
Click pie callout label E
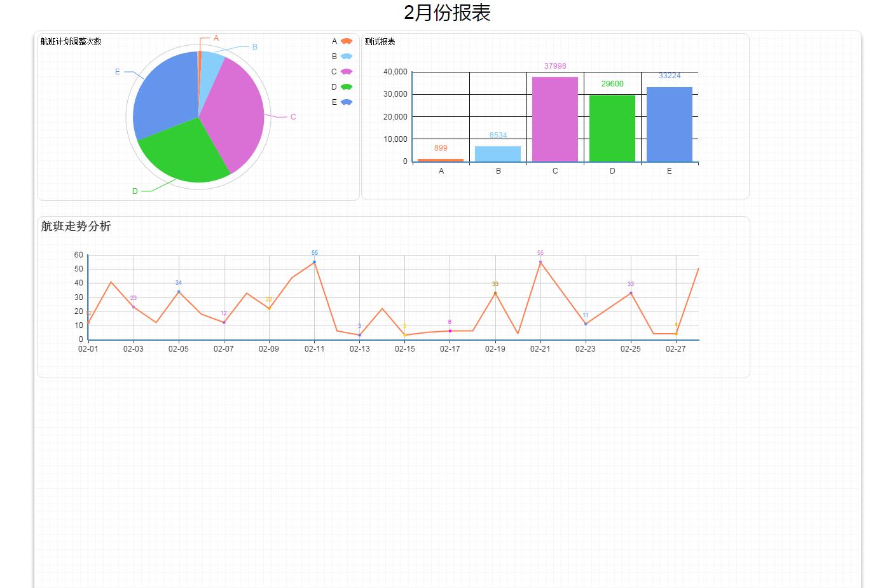coord(118,72)
